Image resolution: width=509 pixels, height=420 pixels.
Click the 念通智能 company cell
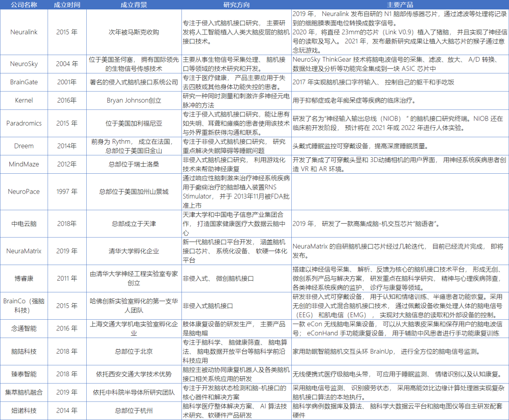coord(24,329)
